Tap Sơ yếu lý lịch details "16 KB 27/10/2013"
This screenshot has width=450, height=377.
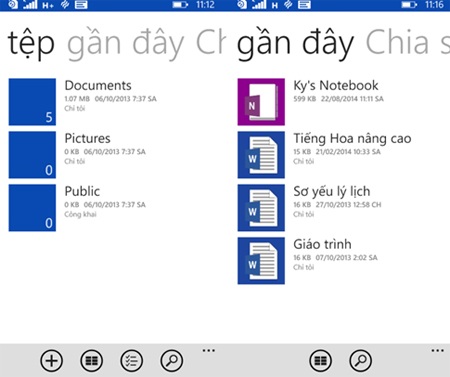pyautogui.click(x=337, y=205)
